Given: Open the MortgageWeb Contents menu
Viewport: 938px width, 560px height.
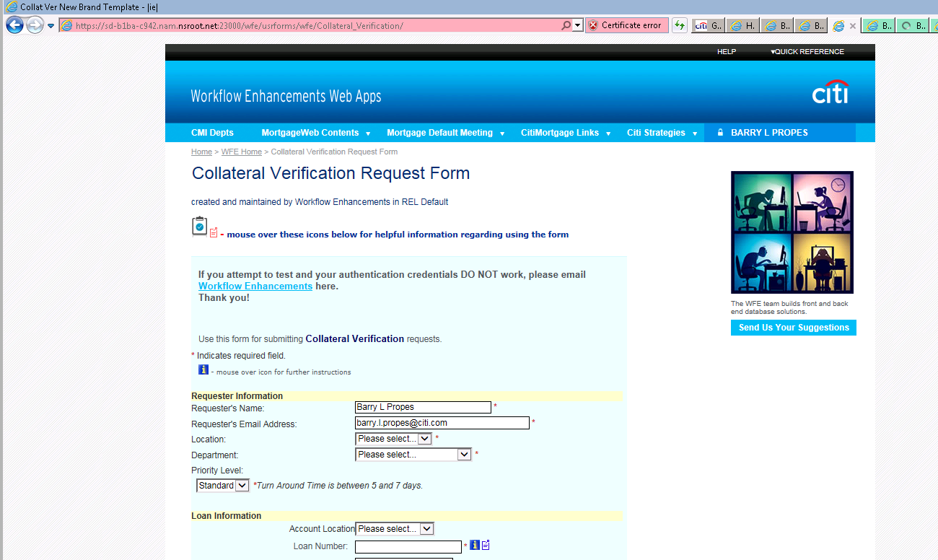Looking at the screenshot, I should [316, 133].
